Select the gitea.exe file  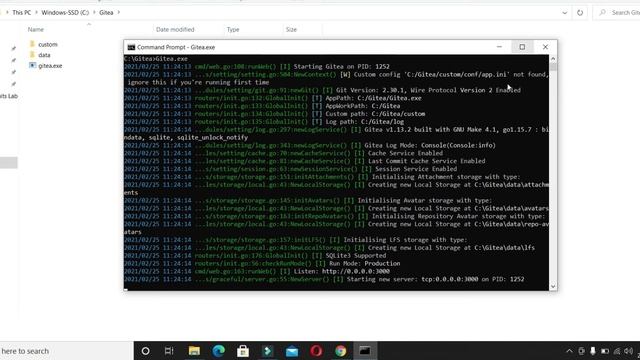[x=50, y=65]
